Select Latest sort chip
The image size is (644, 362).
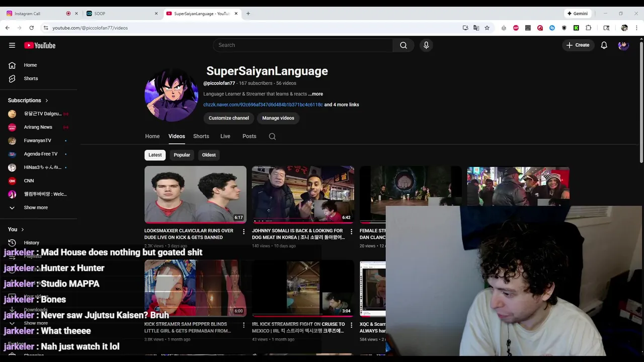(155, 155)
